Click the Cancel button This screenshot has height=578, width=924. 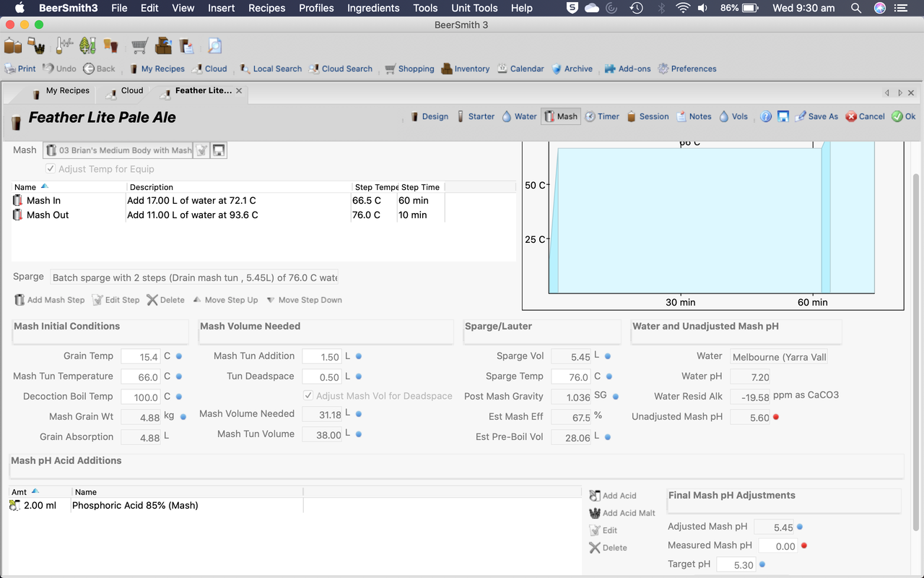865,116
